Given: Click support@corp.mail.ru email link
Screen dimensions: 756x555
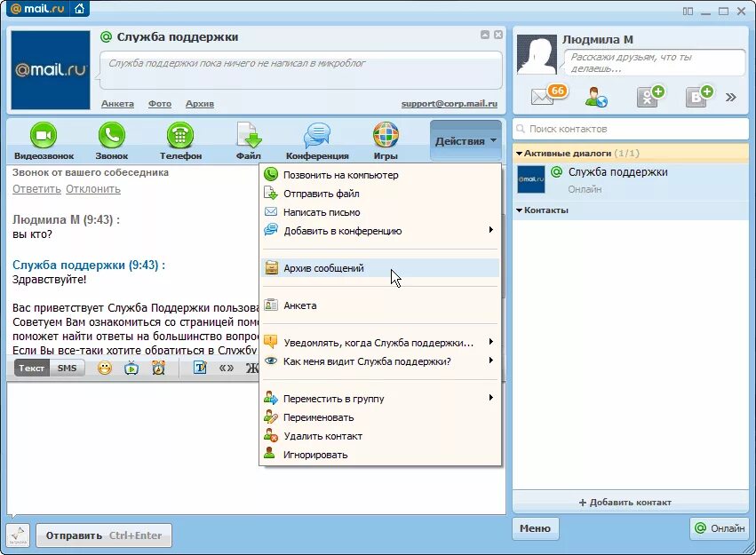Looking at the screenshot, I should point(449,104).
